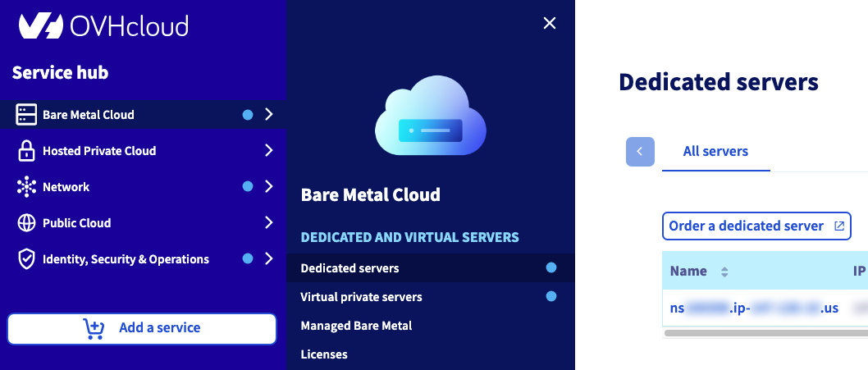
Task: Open Licenses link
Action: tap(324, 354)
